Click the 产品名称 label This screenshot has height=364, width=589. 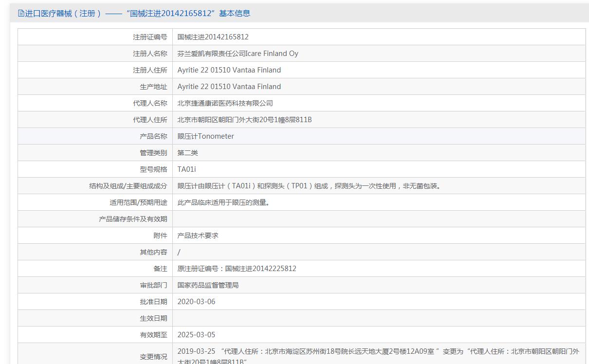click(153, 136)
